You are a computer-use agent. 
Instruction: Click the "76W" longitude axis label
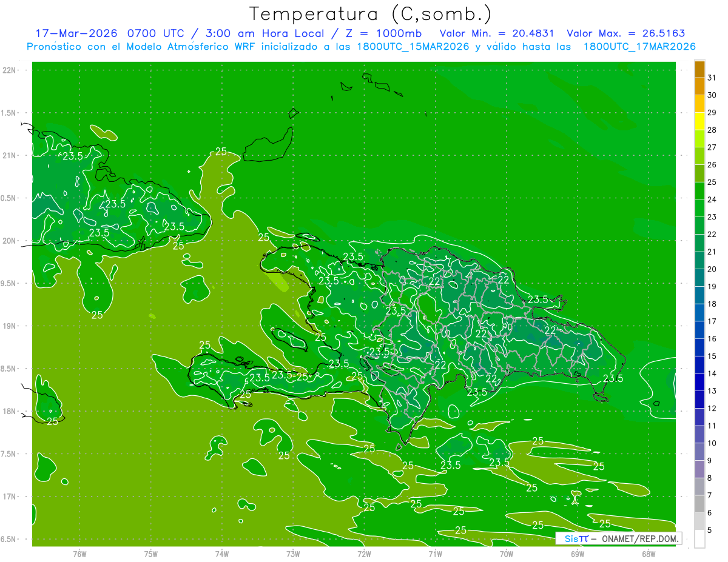[79, 554]
